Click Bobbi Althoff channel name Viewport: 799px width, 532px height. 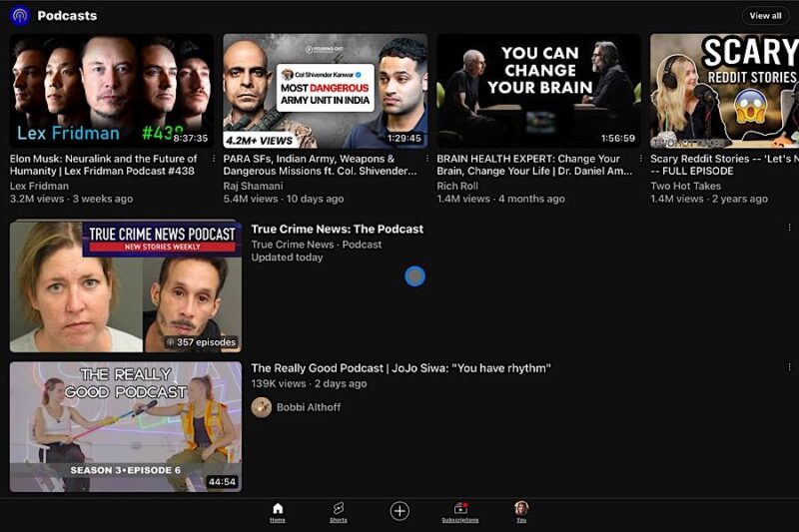(x=309, y=407)
